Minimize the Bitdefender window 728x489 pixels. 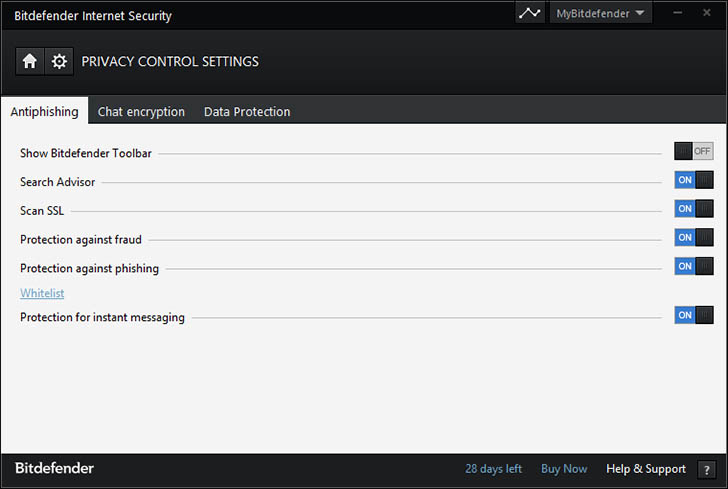coord(678,13)
